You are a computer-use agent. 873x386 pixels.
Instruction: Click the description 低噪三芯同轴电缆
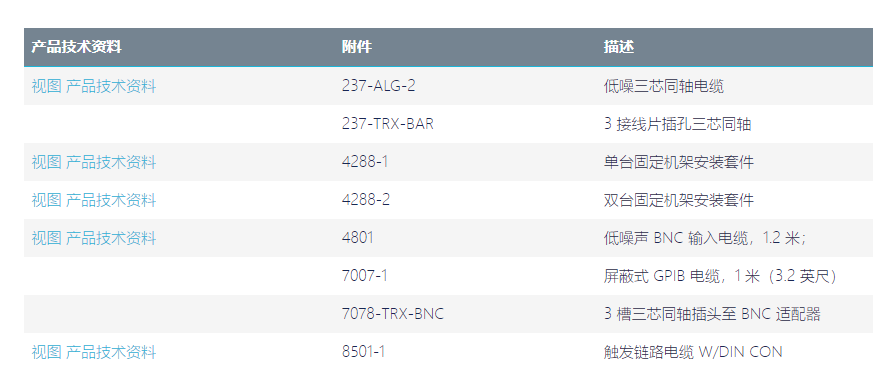[x=664, y=86]
